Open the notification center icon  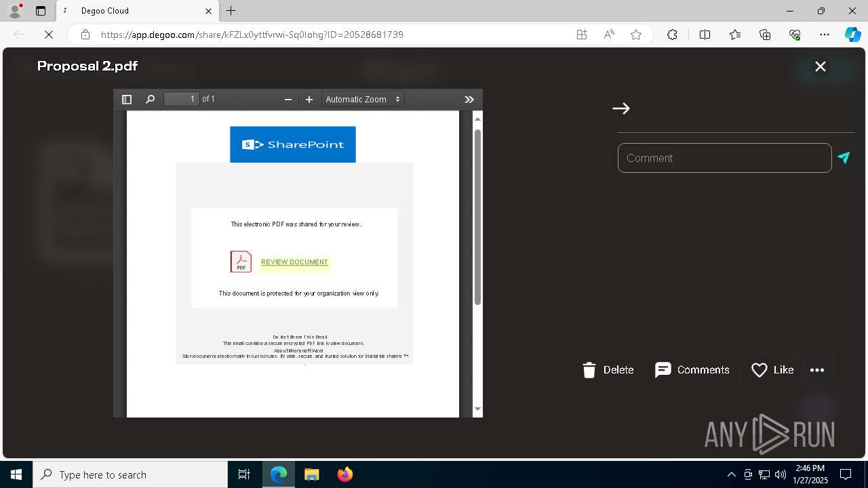846,474
